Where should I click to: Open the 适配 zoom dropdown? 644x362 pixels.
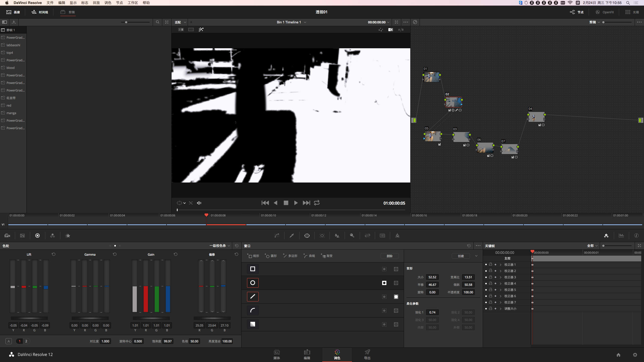(x=180, y=22)
